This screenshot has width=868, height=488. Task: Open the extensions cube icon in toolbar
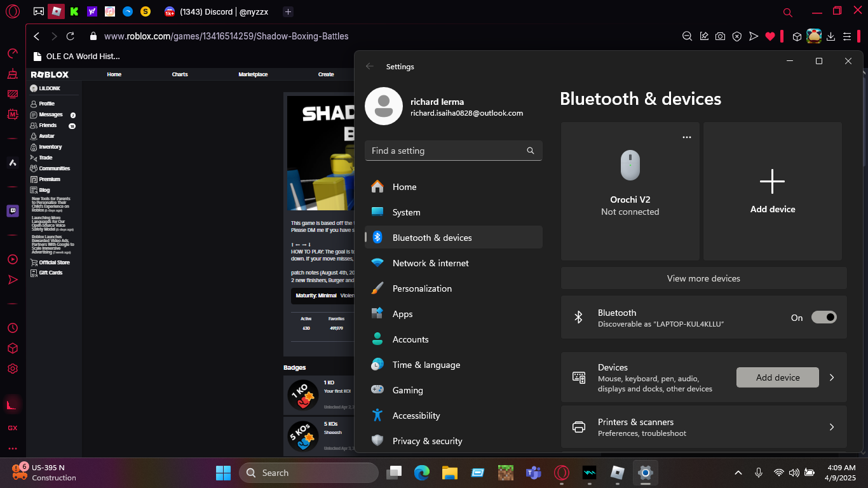pyautogui.click(x=797, y=36)
